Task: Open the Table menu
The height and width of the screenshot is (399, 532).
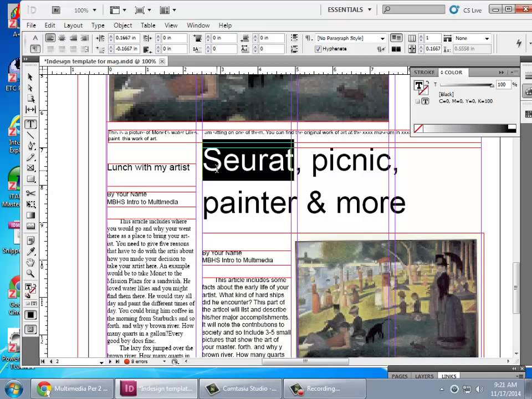Action: click(x=148, y=25)
